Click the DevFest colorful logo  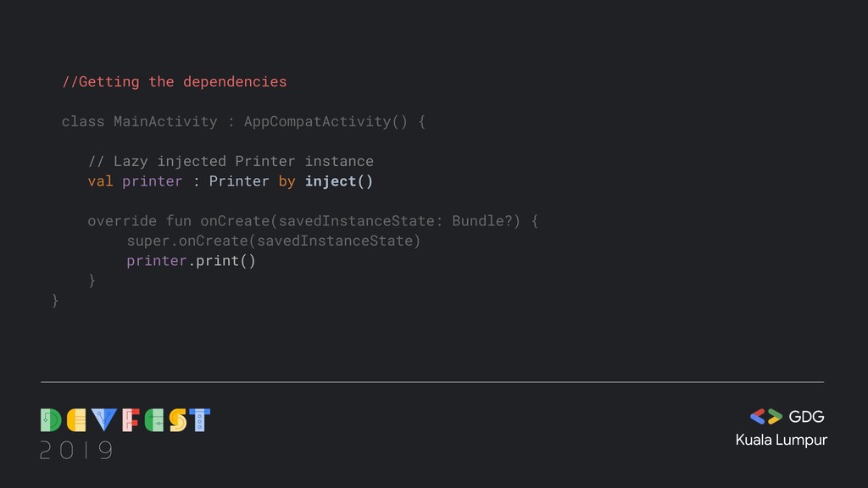(x=125, y=420)
